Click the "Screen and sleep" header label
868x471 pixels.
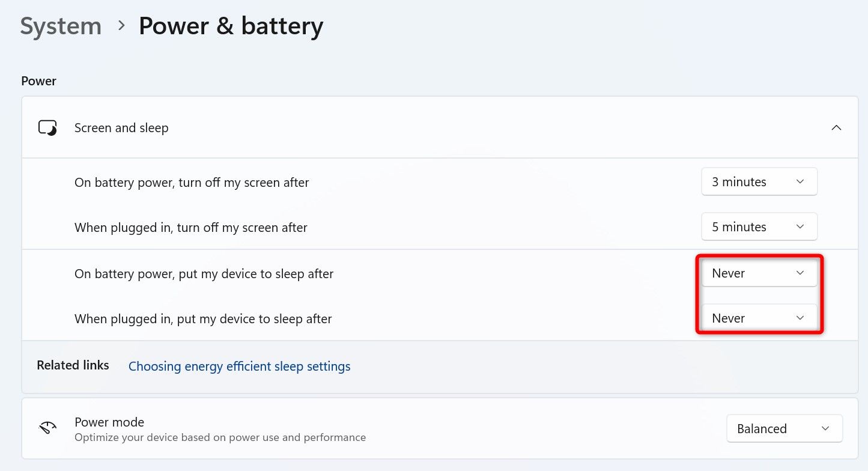121,128
